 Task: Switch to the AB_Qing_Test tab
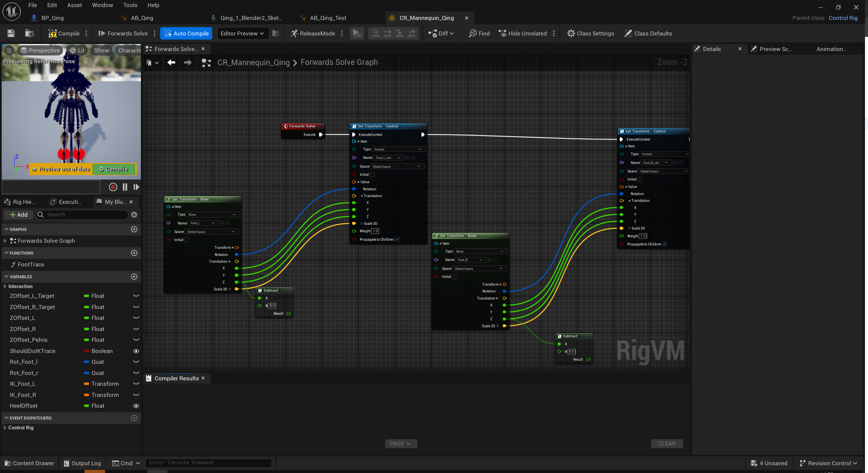pos(328,18)
